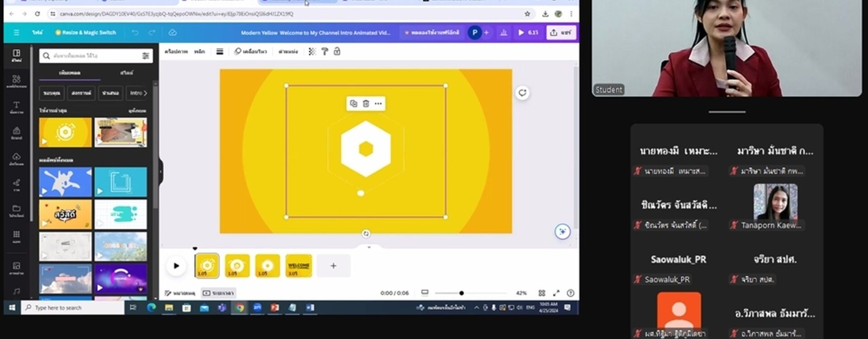The width and height of the screenshot is (868, 339).
Task: Open the Audio music sidebar panel
Action: coord(16,292)
